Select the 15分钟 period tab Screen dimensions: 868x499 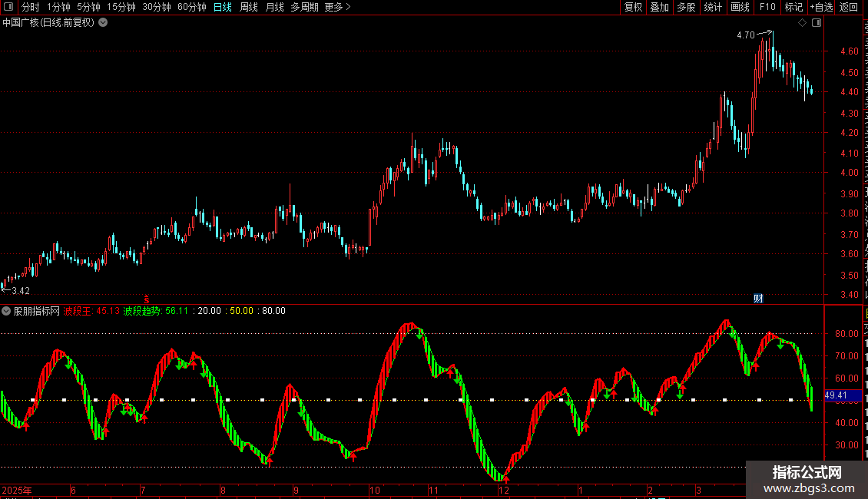click(121, 7)
